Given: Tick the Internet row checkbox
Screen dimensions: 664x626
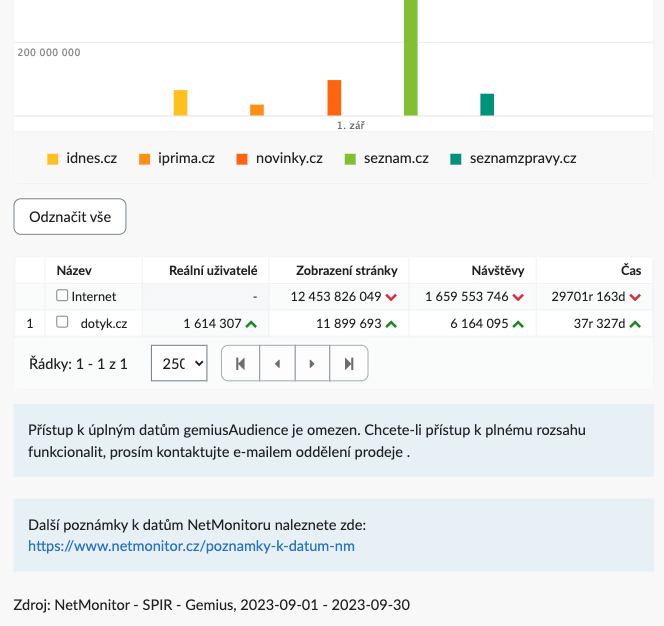Looking at the screenshot, I should (x=62, y=296).
